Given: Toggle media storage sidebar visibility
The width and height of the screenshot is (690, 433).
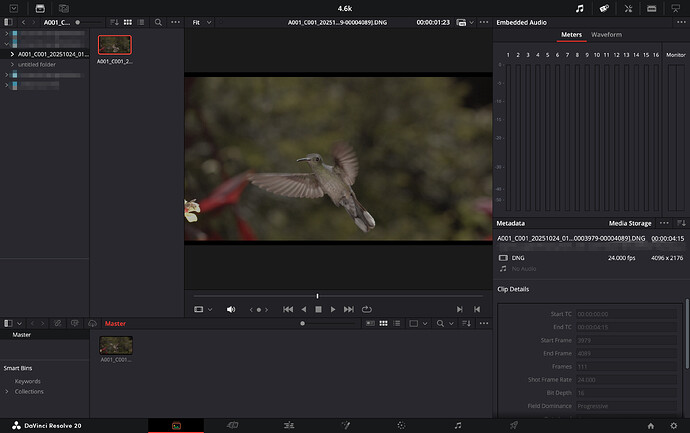Looking at the screenshot, I should [x=8, y=22].
